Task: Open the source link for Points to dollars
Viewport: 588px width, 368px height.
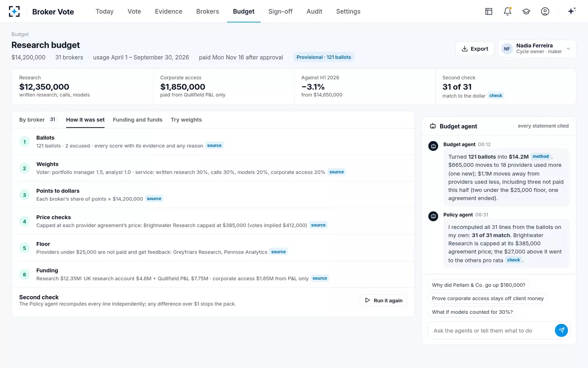Action: pyautogui.click(x=154, y=199)
